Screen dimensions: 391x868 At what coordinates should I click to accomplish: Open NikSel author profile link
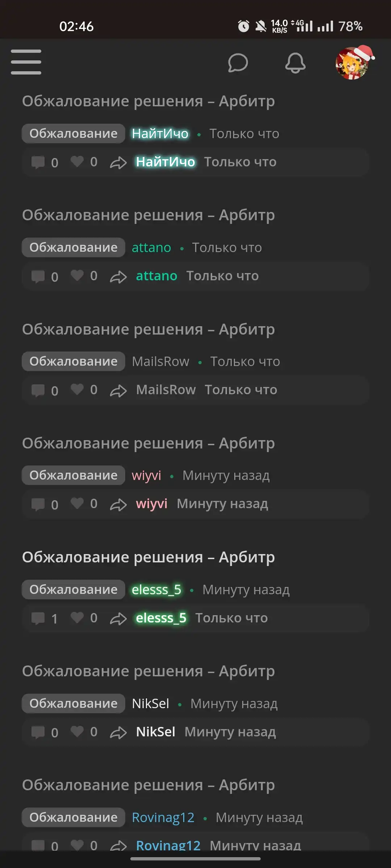click(151, 703)
